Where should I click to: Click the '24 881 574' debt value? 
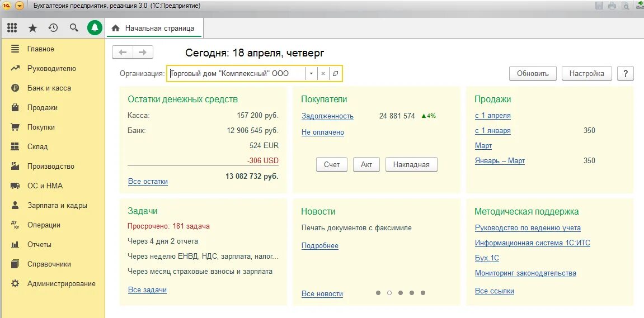[397, 116]
